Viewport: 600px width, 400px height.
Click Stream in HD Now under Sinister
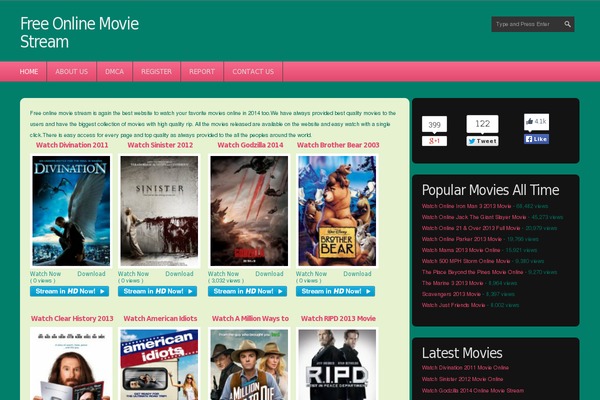[x=157, y=291]
